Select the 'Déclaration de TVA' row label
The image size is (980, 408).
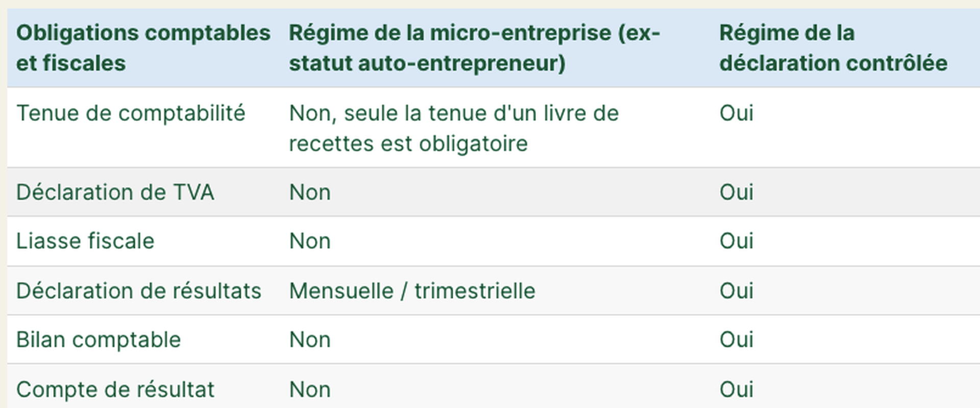pos(115,193)
